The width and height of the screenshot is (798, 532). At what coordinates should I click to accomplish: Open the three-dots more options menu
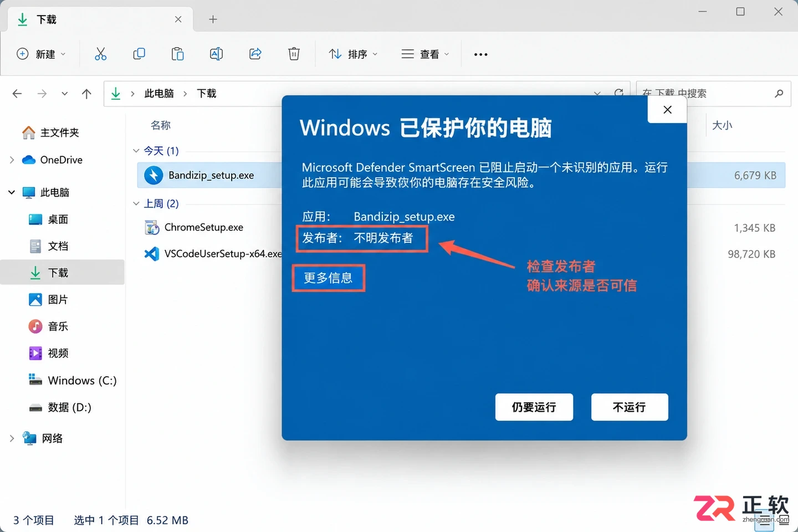click(x=480, y=54)
